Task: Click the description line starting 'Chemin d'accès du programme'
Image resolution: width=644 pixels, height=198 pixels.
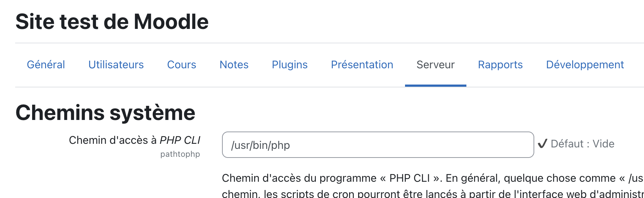Action: 433,178
